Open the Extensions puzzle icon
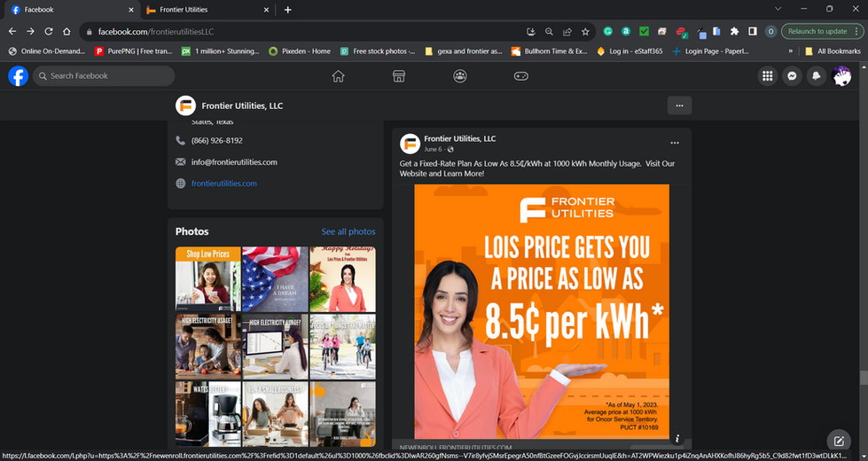868x461 pixels. point(735,32)
